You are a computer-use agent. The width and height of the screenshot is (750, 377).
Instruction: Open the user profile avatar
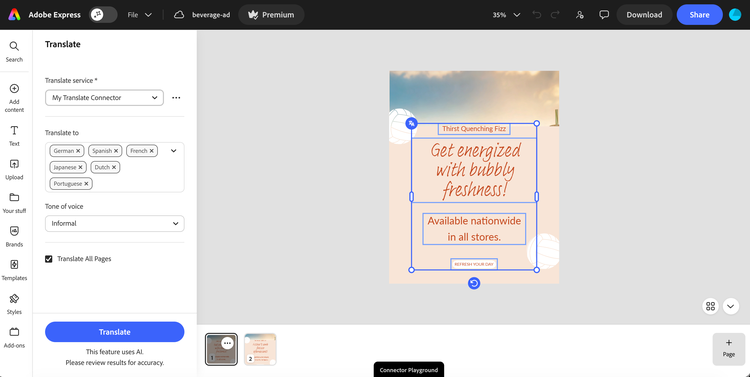coord(735,14)
